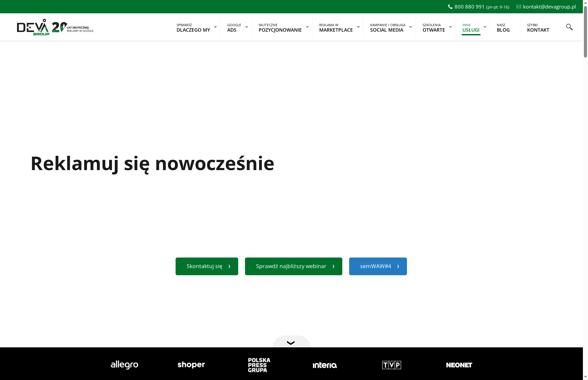Select the allegro partner logo

tap(124, 365)
